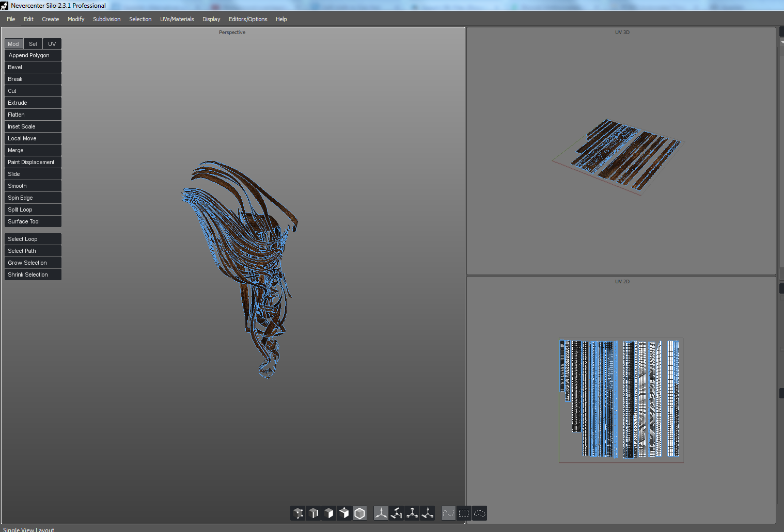This screenshot has width=784, height=532.
Task: Open the UVs/Materials menu
Action: 177,19
